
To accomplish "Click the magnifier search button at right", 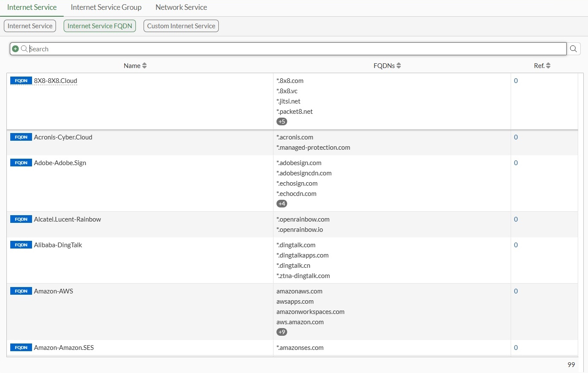I will [573, 49].
